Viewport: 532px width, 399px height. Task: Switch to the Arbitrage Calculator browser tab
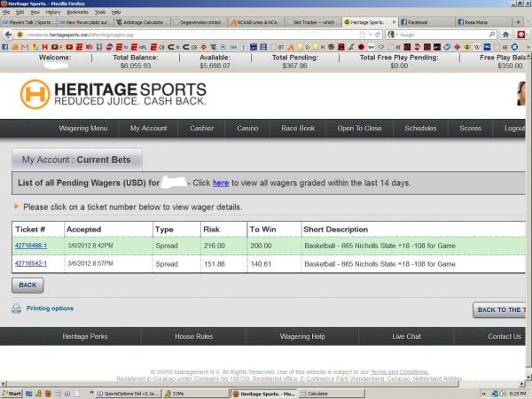(140, 21)
